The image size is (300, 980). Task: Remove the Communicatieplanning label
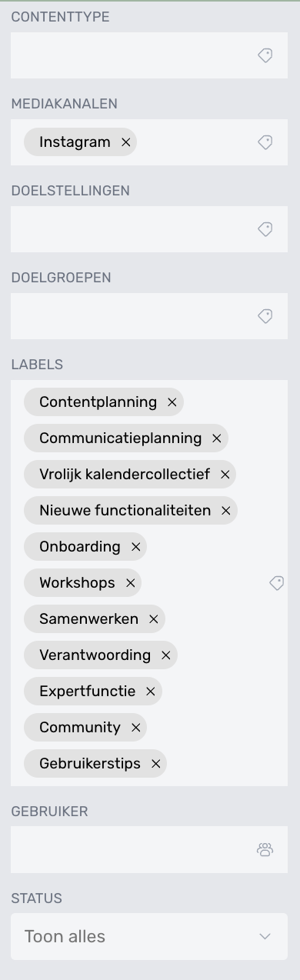click(216, 438)
